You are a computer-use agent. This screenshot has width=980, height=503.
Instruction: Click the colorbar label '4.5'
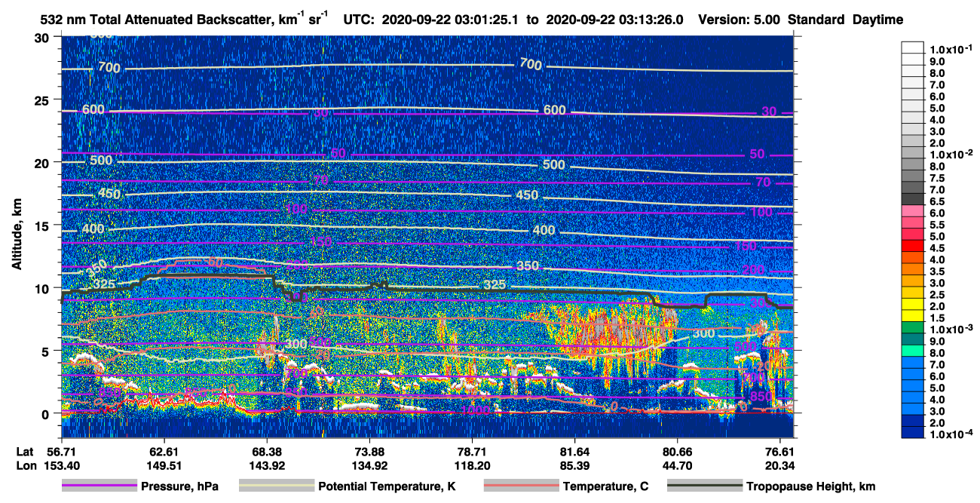[937, 248]
